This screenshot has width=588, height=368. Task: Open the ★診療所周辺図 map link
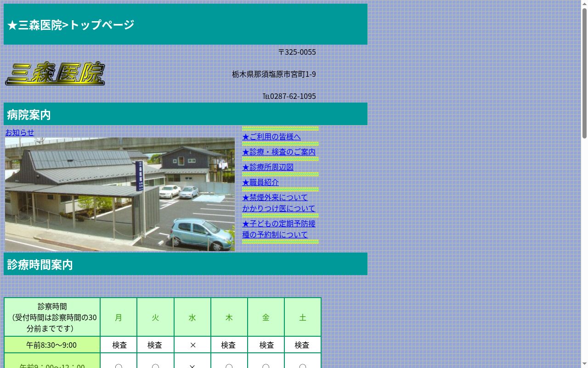pos(268,167)
